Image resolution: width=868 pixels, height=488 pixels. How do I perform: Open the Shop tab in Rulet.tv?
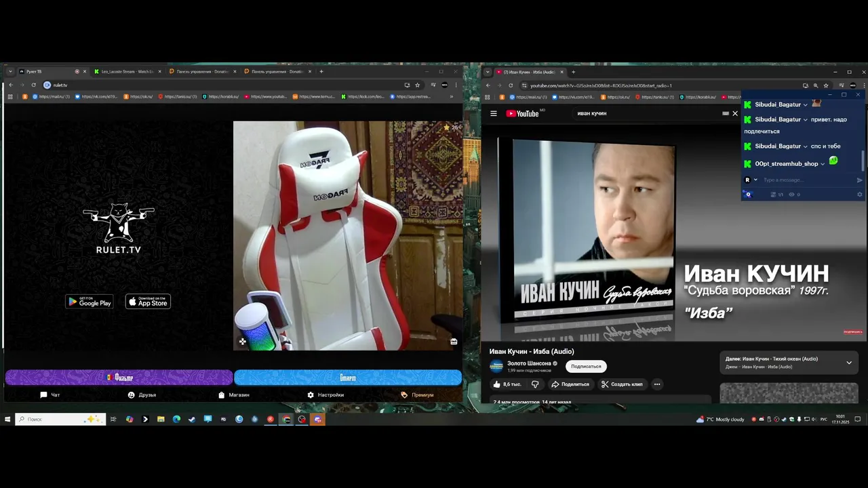point(234,394)
